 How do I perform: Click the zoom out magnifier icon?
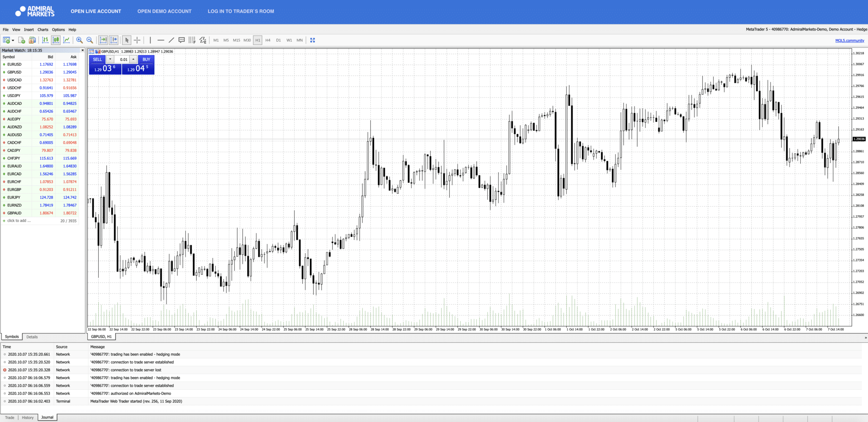[90, 40]
